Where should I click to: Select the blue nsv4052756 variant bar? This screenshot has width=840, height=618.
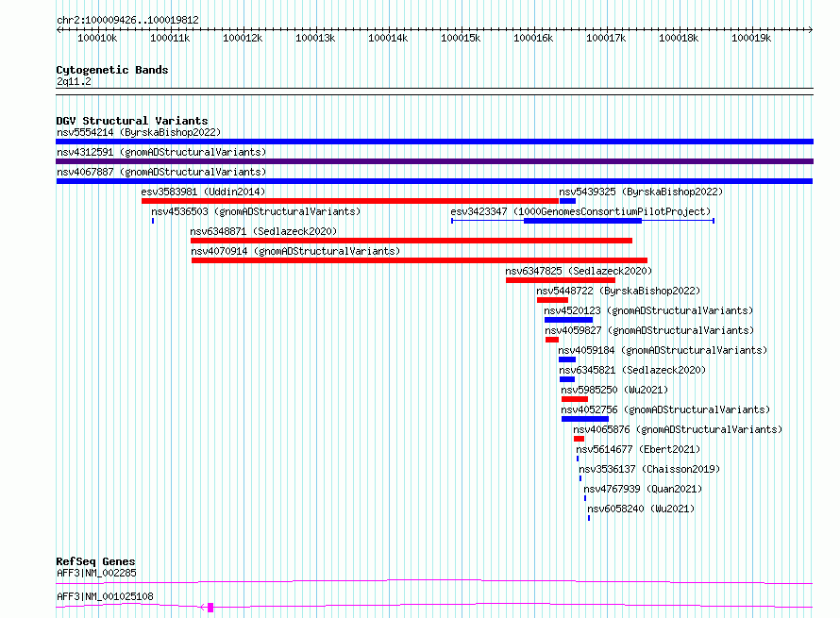point(585,419)
